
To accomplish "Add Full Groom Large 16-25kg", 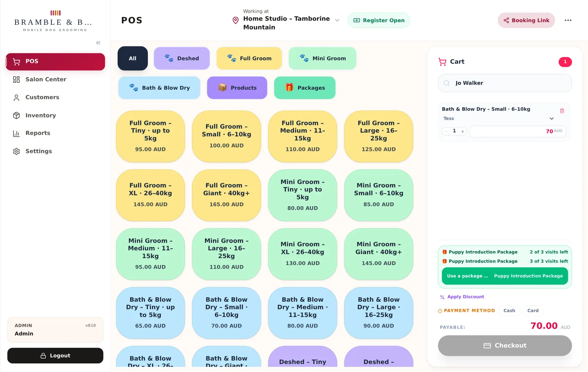I will (x=378, y=136).
